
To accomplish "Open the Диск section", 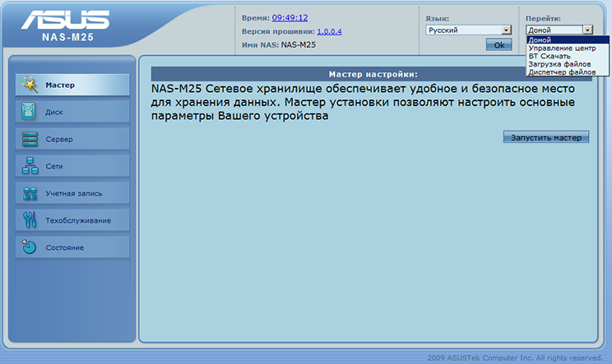I will pos(72,112).
